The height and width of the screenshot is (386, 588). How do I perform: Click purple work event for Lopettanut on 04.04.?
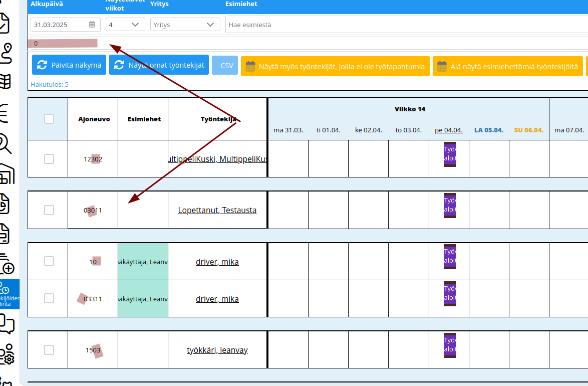coord(450,206)
